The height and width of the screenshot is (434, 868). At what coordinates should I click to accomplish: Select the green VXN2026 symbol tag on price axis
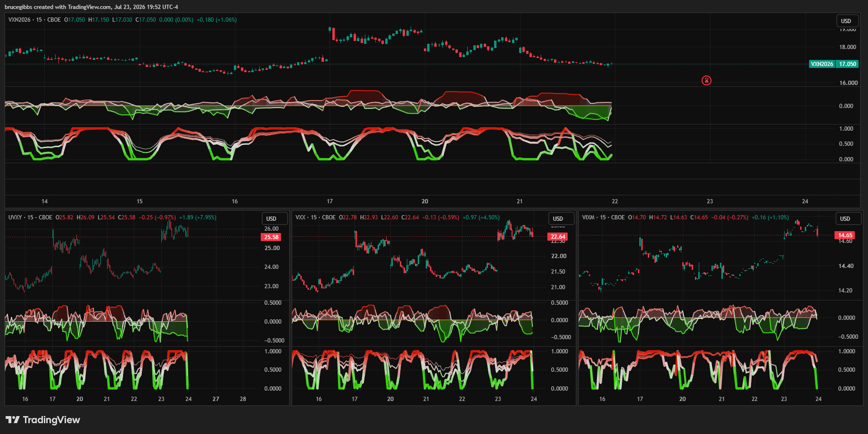click(822, 64)
